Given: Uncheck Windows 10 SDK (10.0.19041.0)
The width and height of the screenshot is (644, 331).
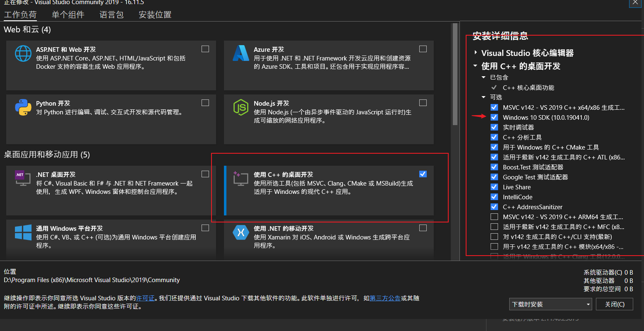Looking at the screenshot, I should (x=494, y=117).
